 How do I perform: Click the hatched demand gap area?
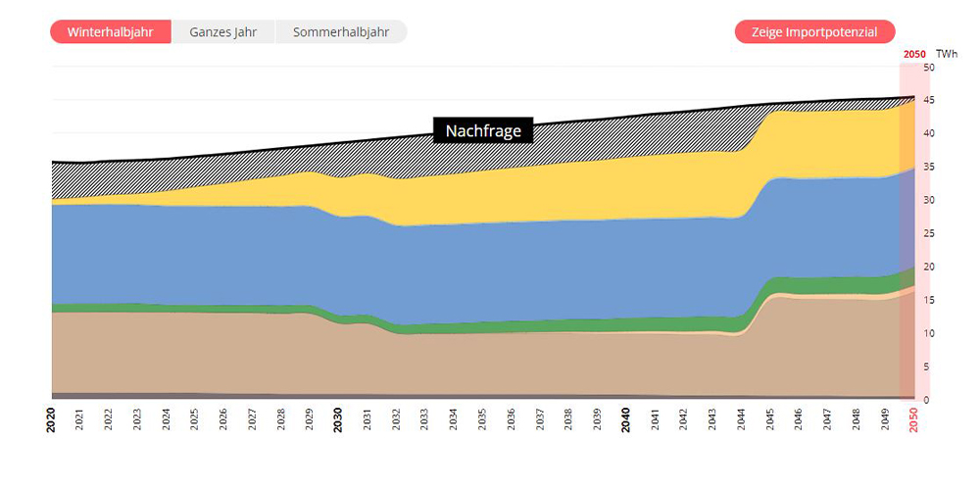point(147,176)
